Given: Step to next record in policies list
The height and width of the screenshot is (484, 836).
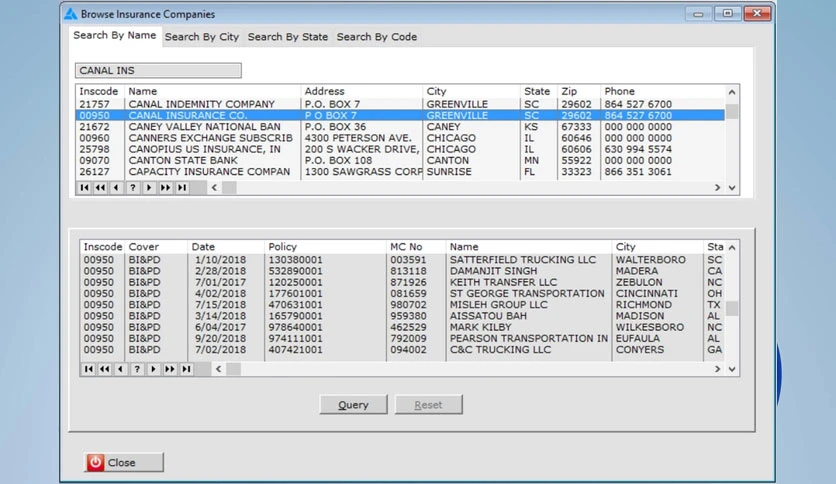Looking at the screenshot, I should (x=154, y=369).
